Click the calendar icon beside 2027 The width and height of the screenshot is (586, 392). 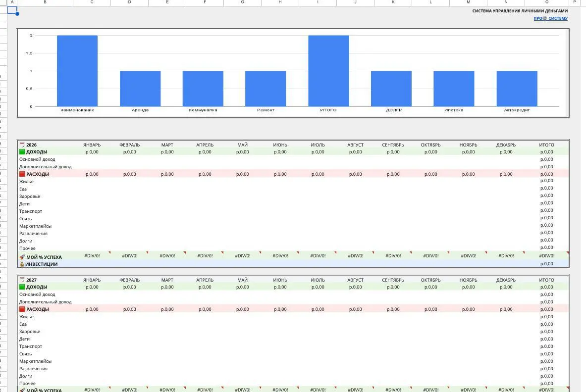tap(22, 280)
